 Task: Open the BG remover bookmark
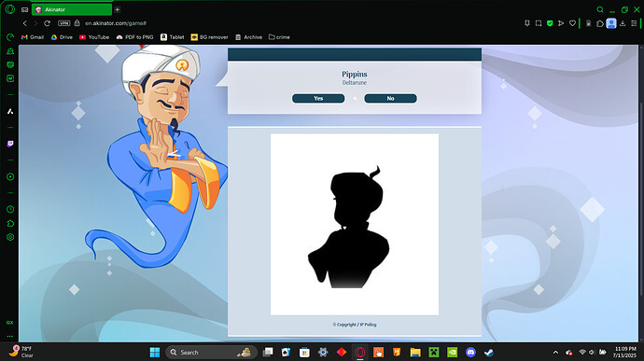pyautogui.click(x=209, y=37)
